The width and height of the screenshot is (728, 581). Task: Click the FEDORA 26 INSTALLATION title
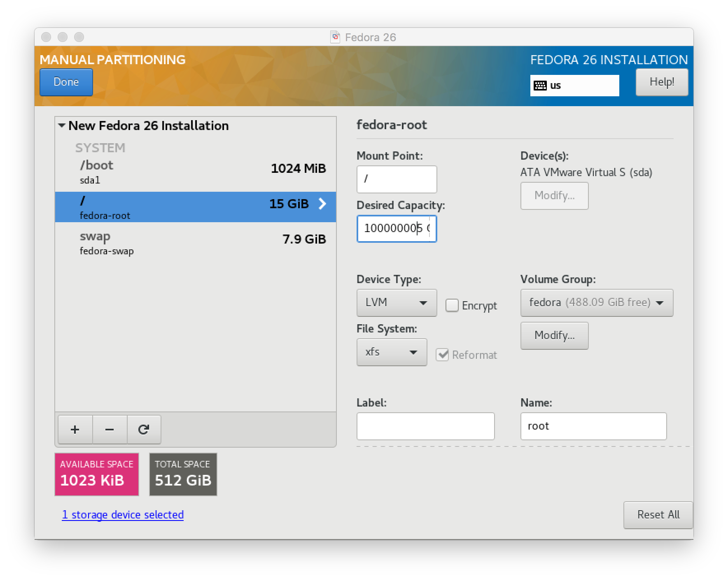pyautogui.click(x=609, y=60)
